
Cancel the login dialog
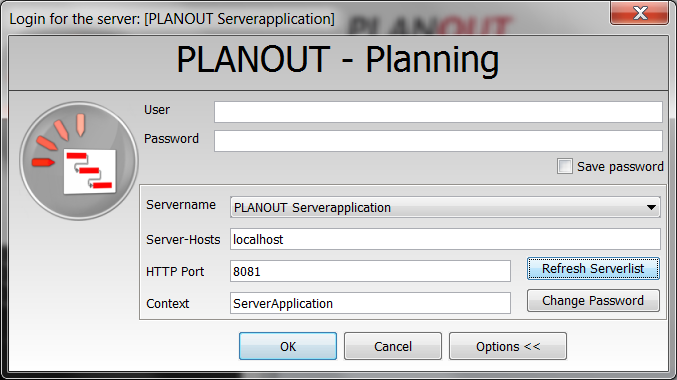393,346
